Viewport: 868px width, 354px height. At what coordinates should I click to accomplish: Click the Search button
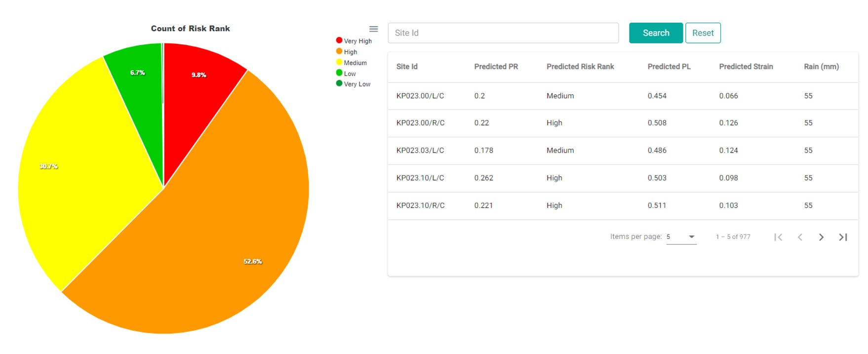click(656, 33)
